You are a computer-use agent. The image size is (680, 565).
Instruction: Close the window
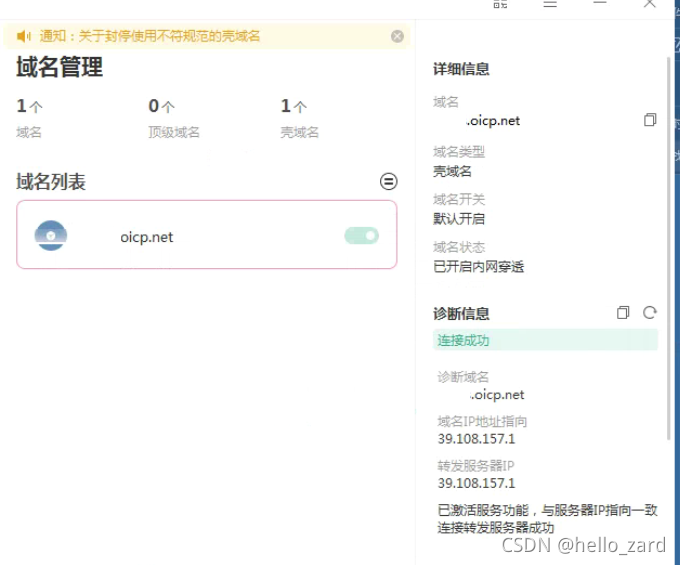click(649, 4)
